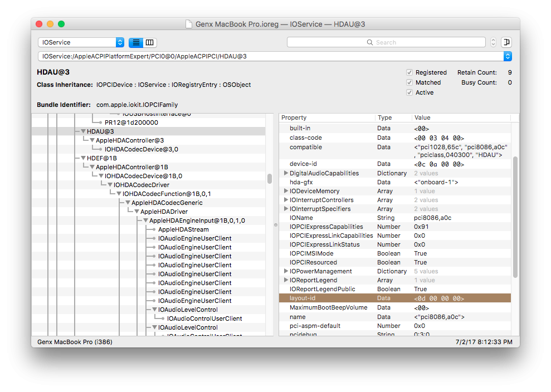
Task: Toggle the Registered checkbox
Action: [409, 72]
